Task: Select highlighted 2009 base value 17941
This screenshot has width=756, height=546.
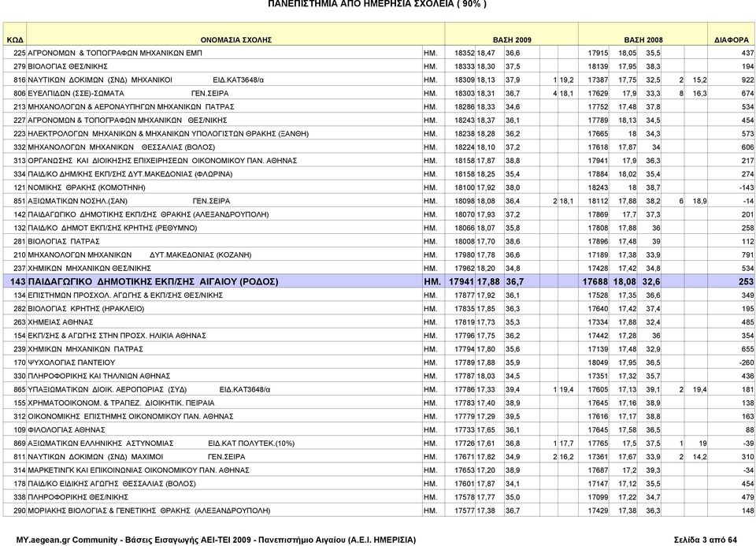Action: coord(461,282)
